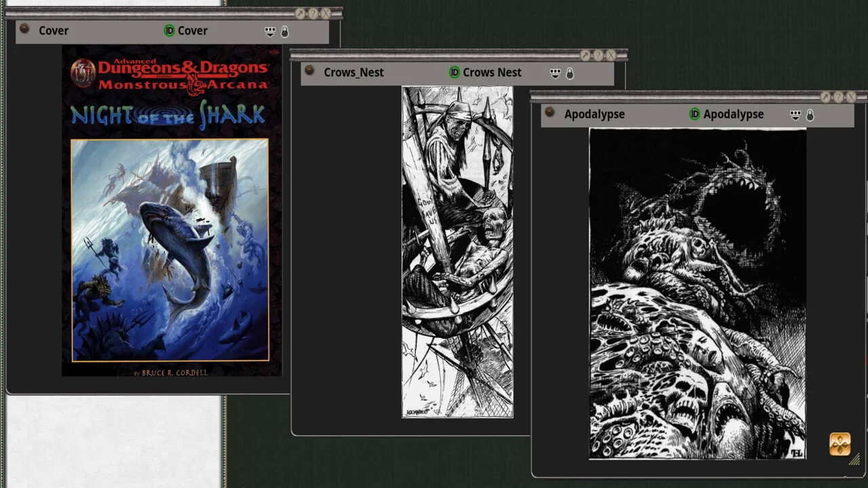Open Apodalypse window size dropdown

[x=795, y=116]
